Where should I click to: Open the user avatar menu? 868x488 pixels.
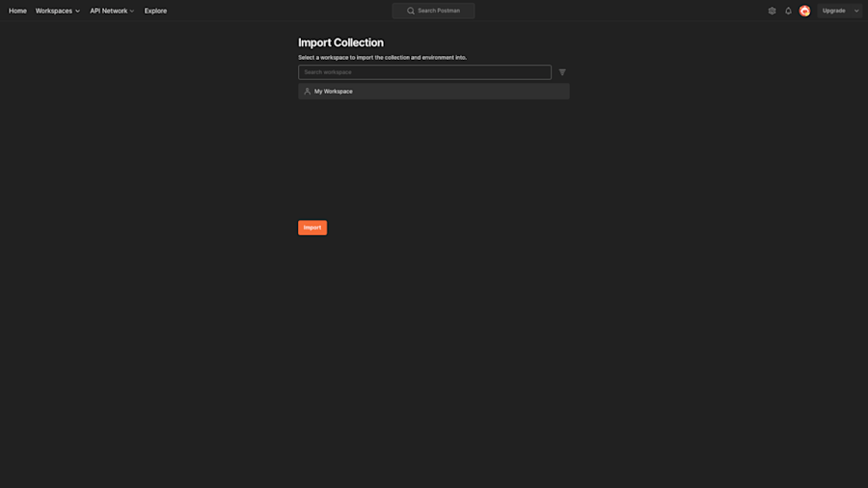click(805, 11)
